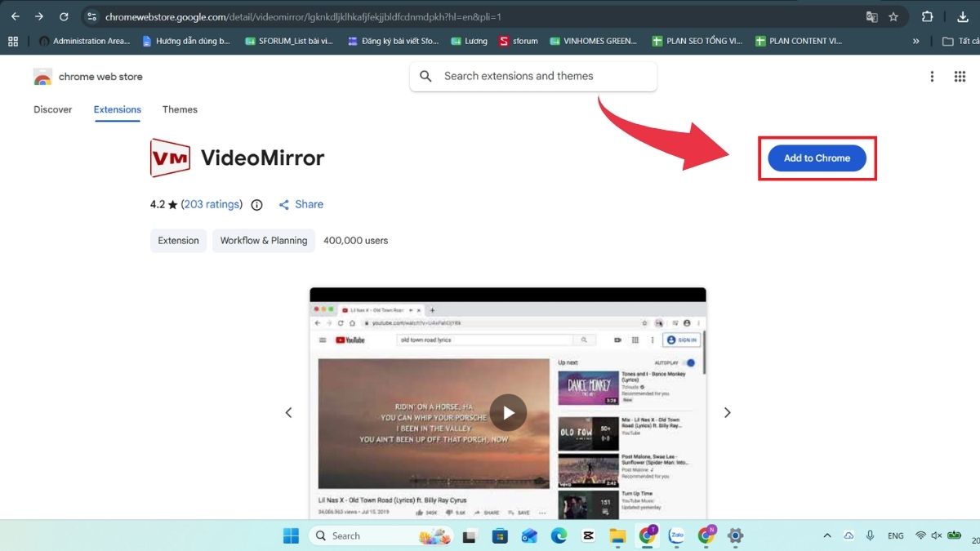This screenshot has width=980, height=551.
Task: Open the Chrome extensions puzzle icon
Action: pos(927,16)
